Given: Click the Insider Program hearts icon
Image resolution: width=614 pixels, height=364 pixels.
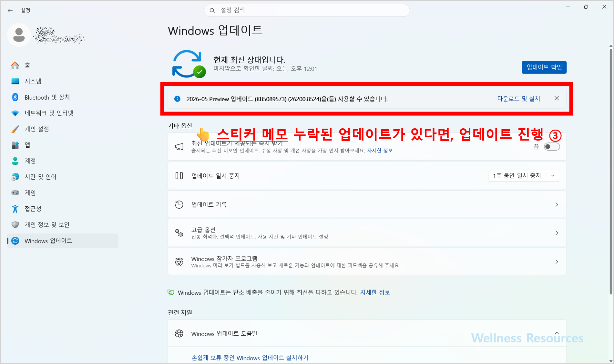Looking at the screenshot, I should [x=179, y=261].
